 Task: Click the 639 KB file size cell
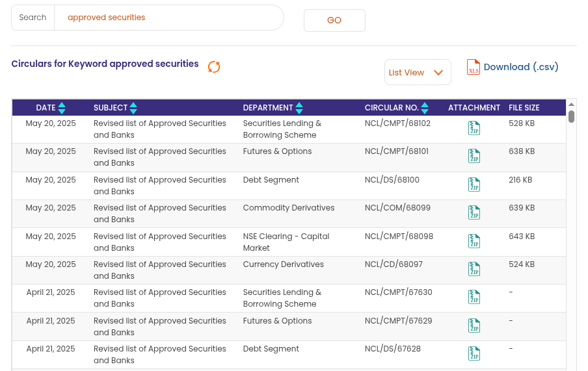pyautogui.click(x=521, y=208)
